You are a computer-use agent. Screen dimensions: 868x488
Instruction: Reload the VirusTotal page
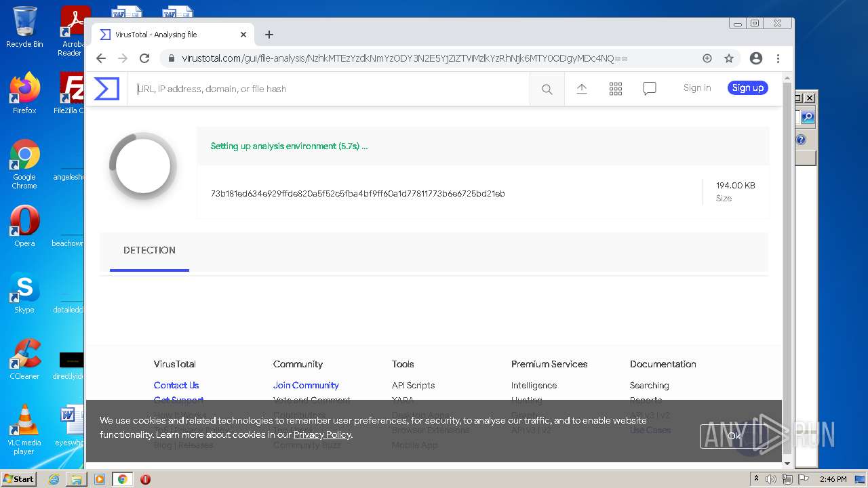point(144,58)
